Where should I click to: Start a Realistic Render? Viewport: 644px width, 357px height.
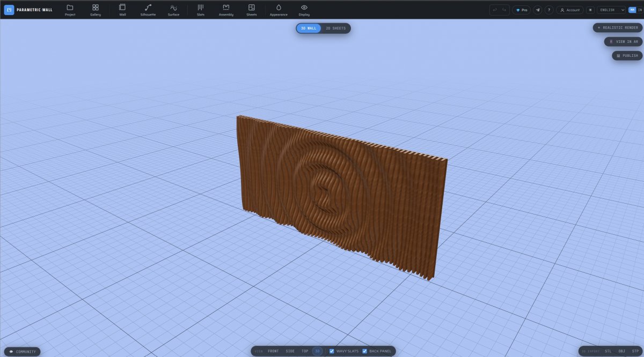coord(618,27)
